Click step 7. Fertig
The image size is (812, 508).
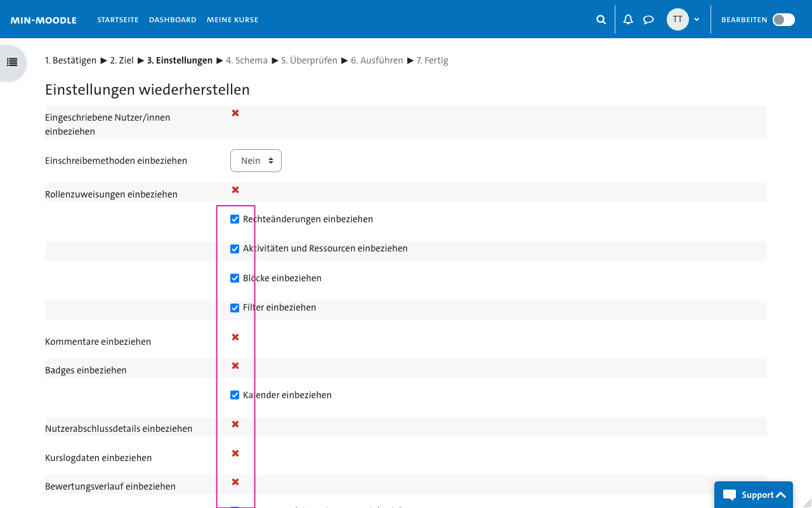pyautogui.click(x=432, y=60)
